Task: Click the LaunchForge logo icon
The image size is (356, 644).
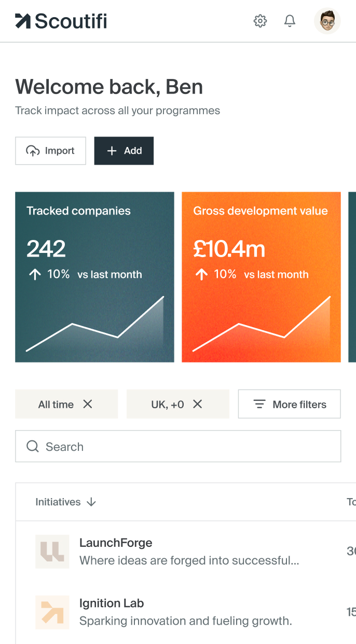Action: (52, 551)
